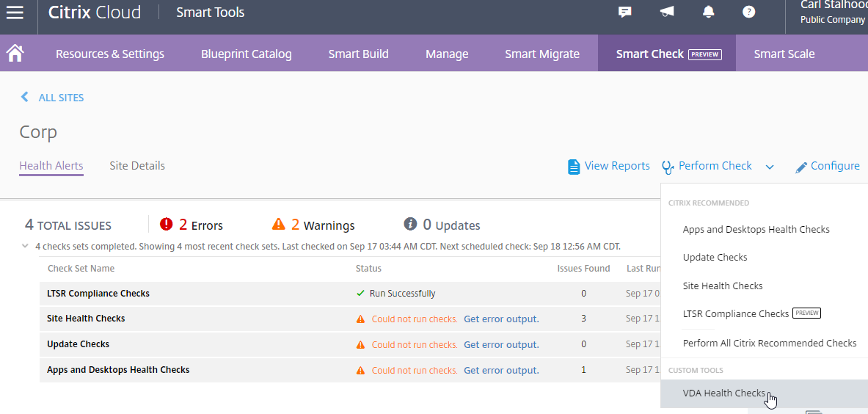
Task: Click Perform Check button
Action: [x=715, y=166]
